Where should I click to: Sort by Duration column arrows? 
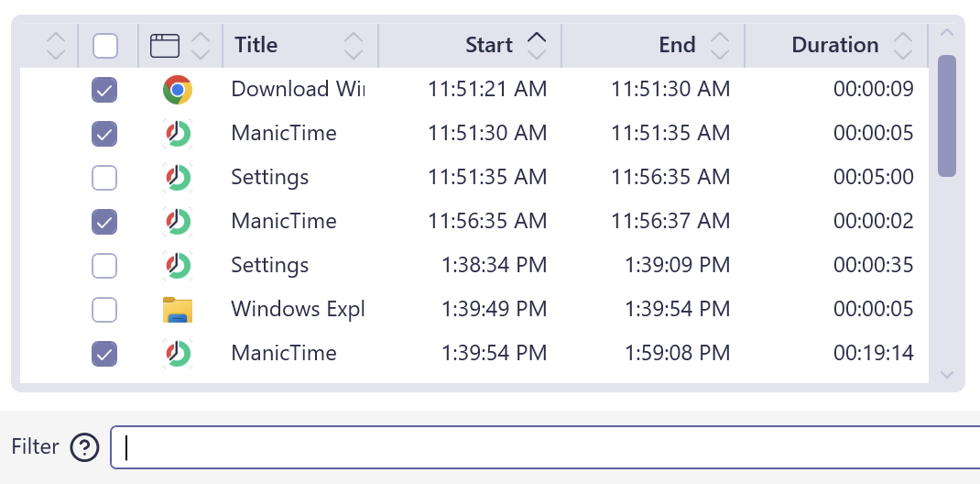click(903, 45)
